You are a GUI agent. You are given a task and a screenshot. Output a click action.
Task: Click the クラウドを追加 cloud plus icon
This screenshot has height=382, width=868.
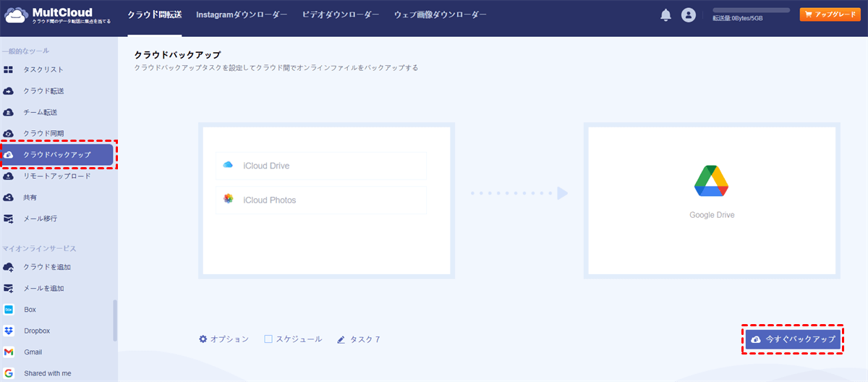pyautogui.click(x=9, y=267)
